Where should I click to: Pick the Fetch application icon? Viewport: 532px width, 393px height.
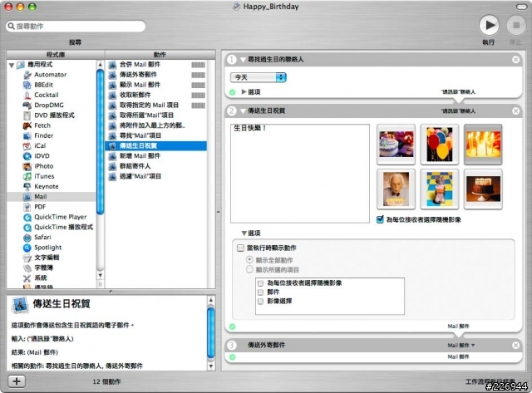pyautogui.click(x=27, y=125)
